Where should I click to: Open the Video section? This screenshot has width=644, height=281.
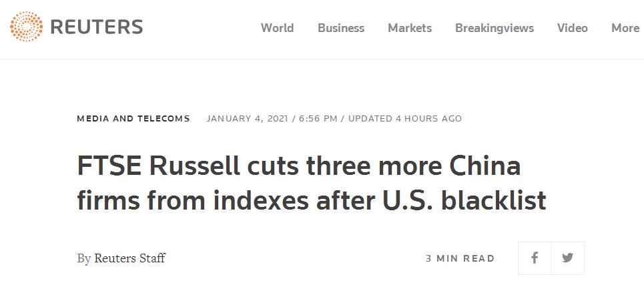(572, 28)
